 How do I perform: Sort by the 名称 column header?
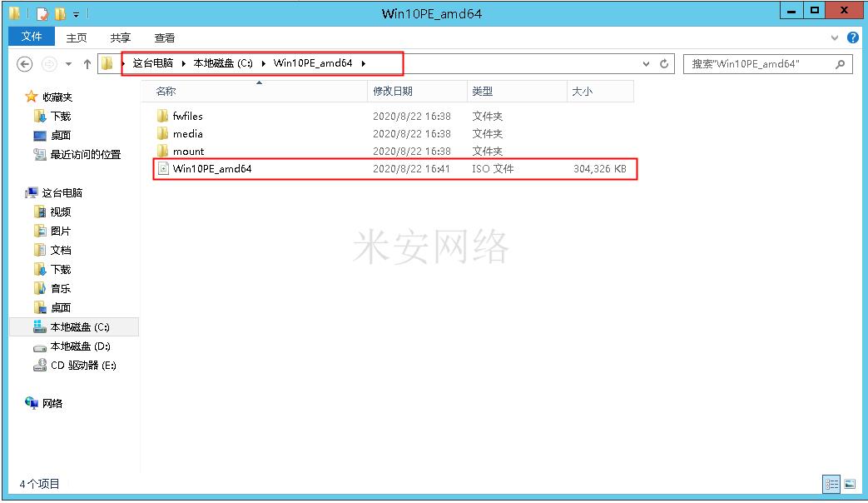pyautogui.click(x=254, y=92)
